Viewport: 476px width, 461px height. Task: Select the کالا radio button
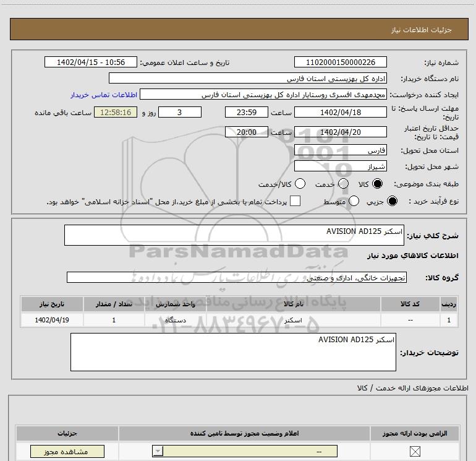pyautogui.click(x=377, y=184)
